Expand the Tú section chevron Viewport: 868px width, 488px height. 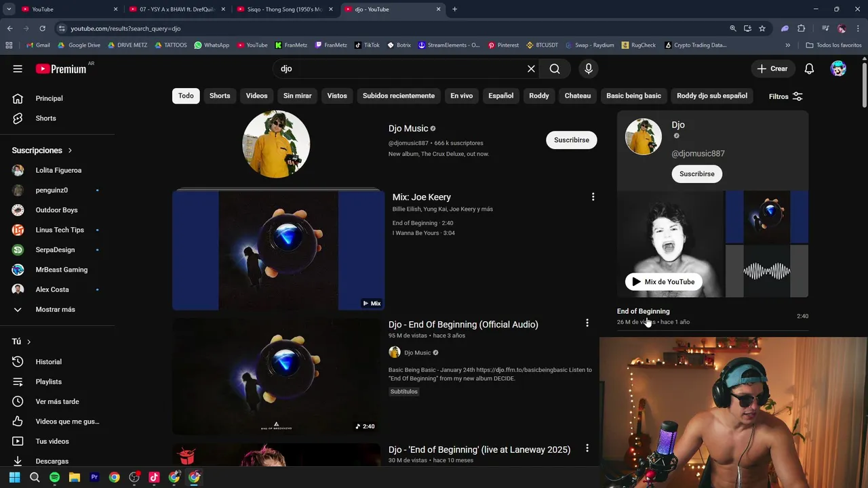pyautogui.click(x=28, y=342)
